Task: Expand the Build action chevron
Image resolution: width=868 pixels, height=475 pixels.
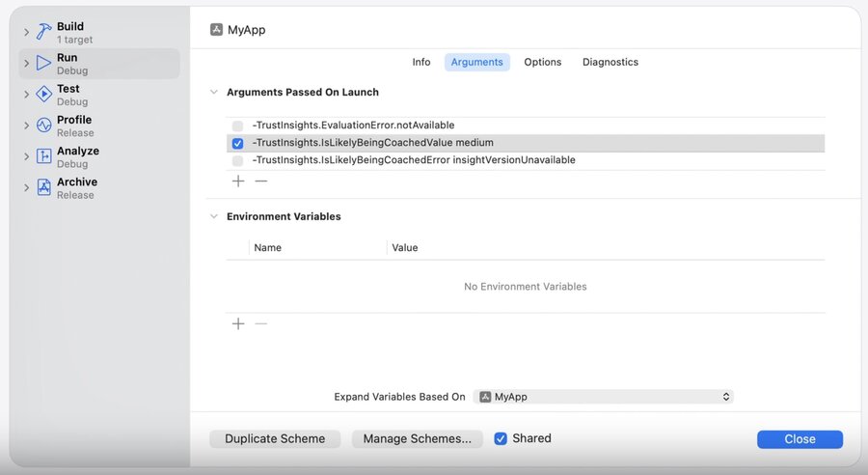Action: coord(26,32)
